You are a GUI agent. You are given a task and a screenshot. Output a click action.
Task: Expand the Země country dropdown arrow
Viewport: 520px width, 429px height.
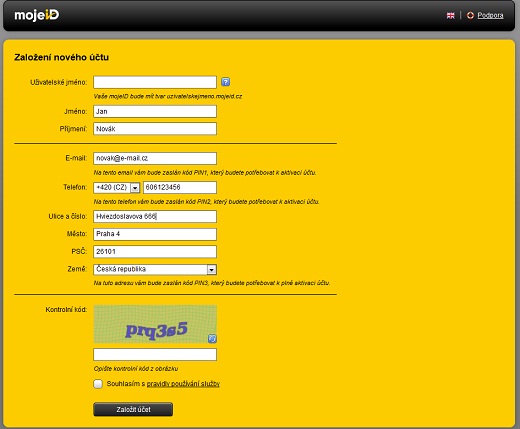tap(212, 269)
